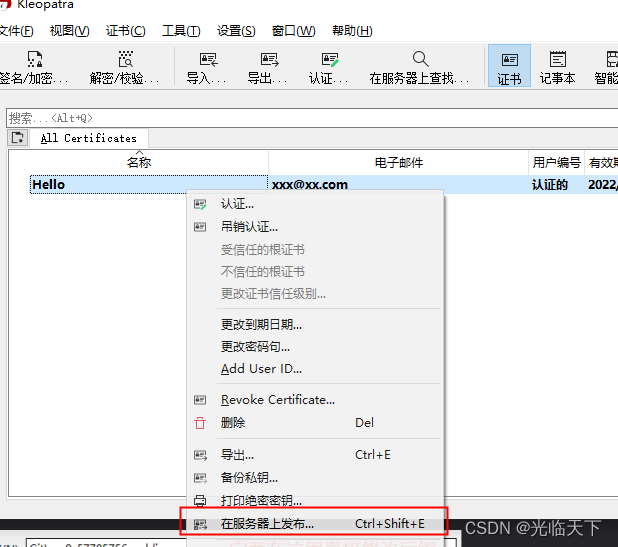Open 在服务器上查找 server lookup

(x=420, y=67)
